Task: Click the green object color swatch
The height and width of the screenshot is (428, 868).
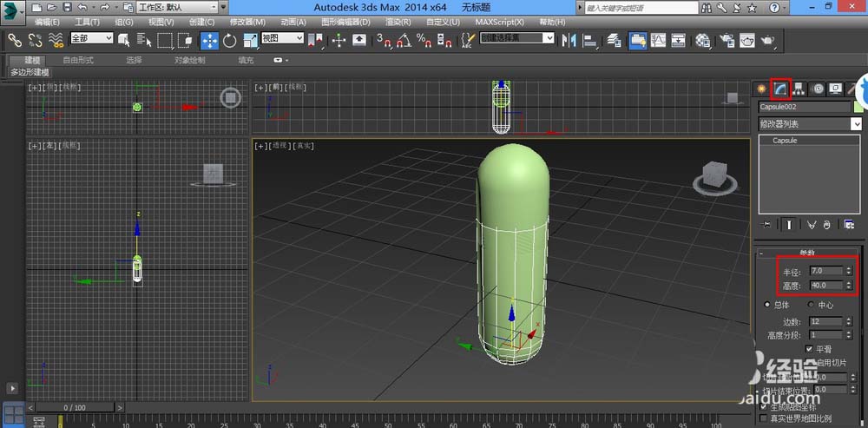Action: pyautogui.click(x=858, y=106)
